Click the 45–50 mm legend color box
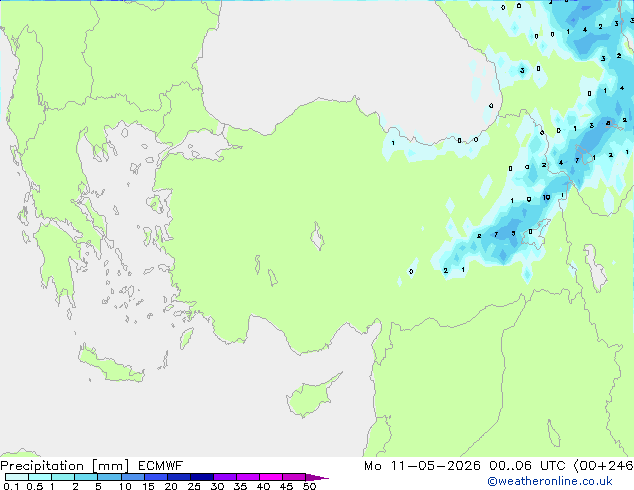The height and width of the screenshot is (490, 634). [294, 477]
